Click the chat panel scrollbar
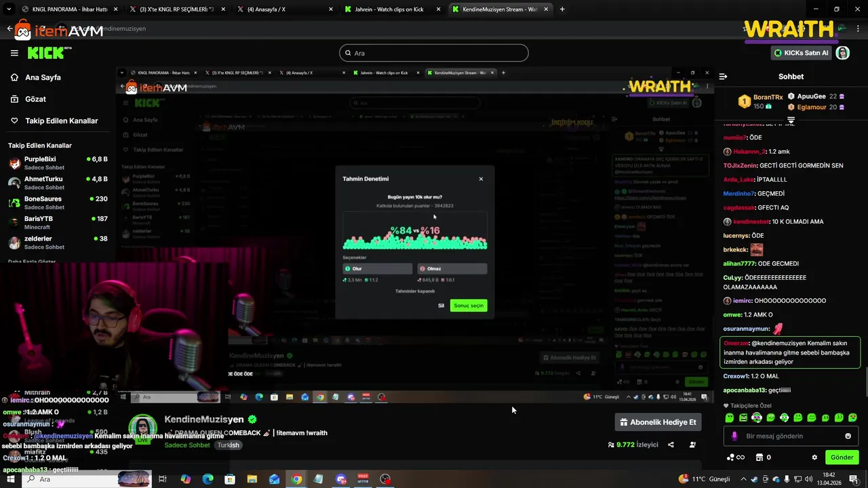The image size is (868, 488). [865, 383]
